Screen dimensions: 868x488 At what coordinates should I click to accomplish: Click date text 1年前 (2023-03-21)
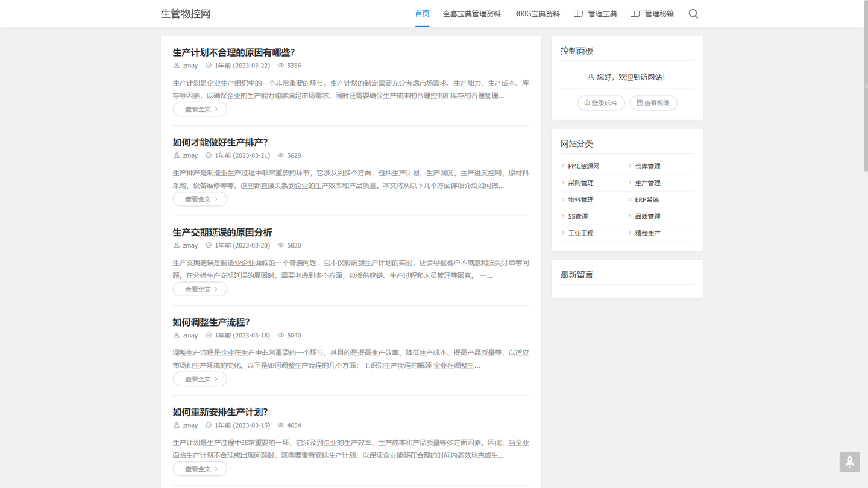tap(242, 155)
